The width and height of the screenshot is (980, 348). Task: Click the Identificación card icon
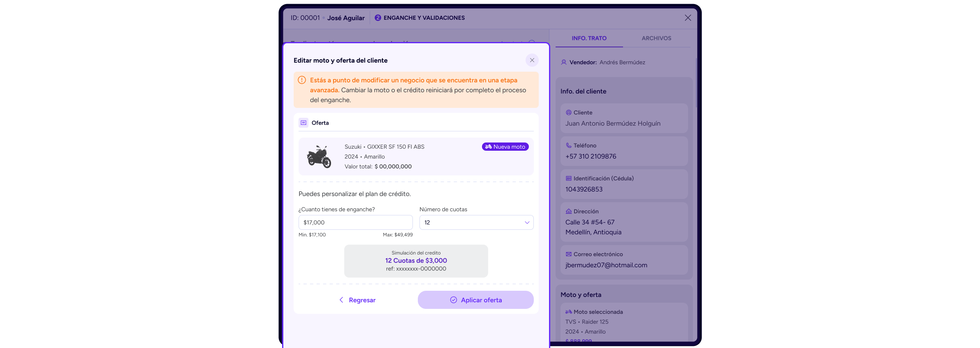tap(568, 178)
